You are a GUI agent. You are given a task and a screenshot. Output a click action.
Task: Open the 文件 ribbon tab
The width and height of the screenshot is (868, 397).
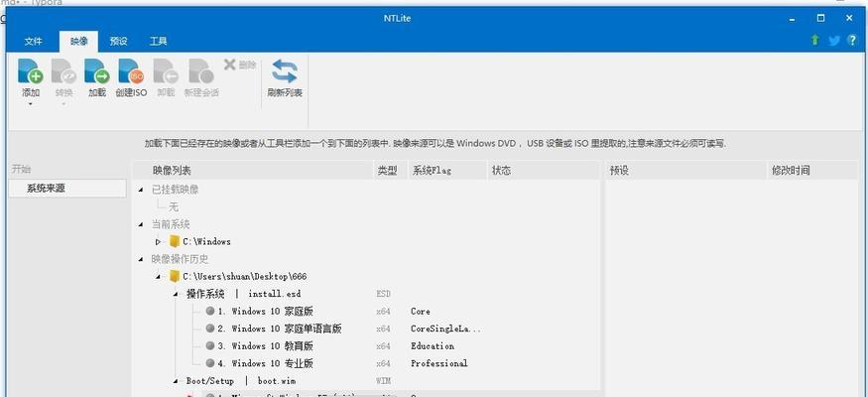[33, 41]
